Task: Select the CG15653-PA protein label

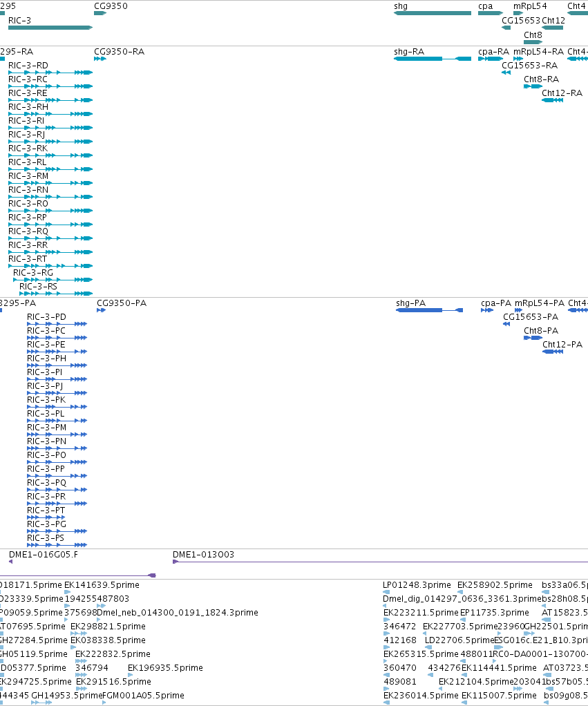Action: pyautogui.click(x=531, y=317)
